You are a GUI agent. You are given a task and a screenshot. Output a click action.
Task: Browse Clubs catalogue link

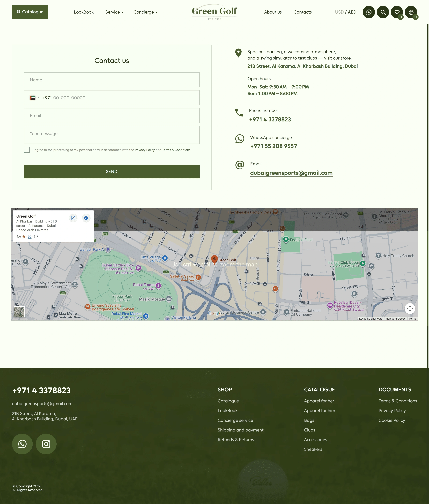pyautogui.click(x=309, y=430)
